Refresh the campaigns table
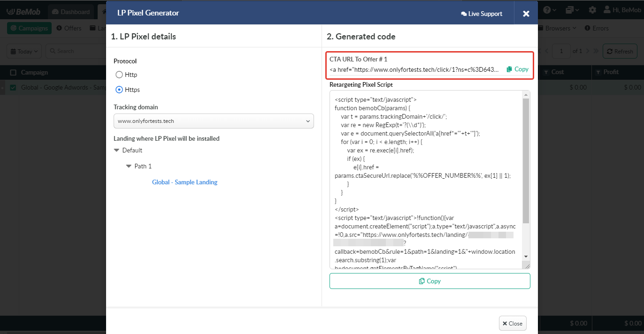Screen dimensions: 644x334 (620, 51)
